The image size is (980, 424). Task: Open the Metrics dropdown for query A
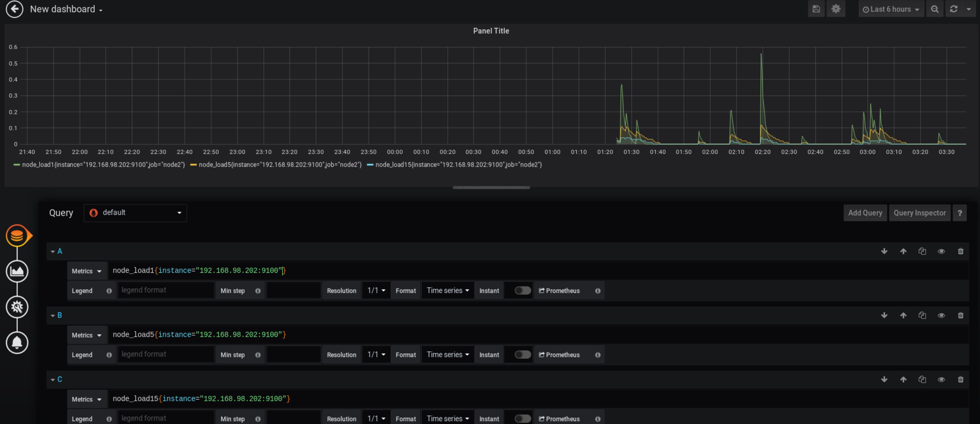point(87,271)
